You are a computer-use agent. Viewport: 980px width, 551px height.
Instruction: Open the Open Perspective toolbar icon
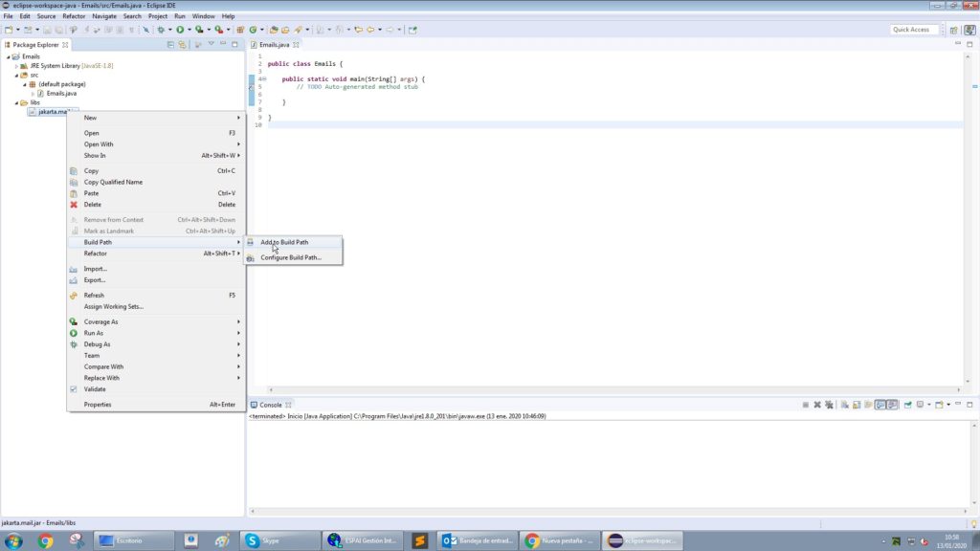[x=954, y=30]
